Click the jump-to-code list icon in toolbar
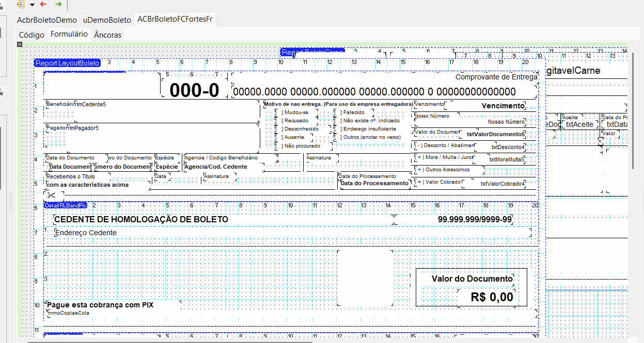 click(x=21, y=4)
